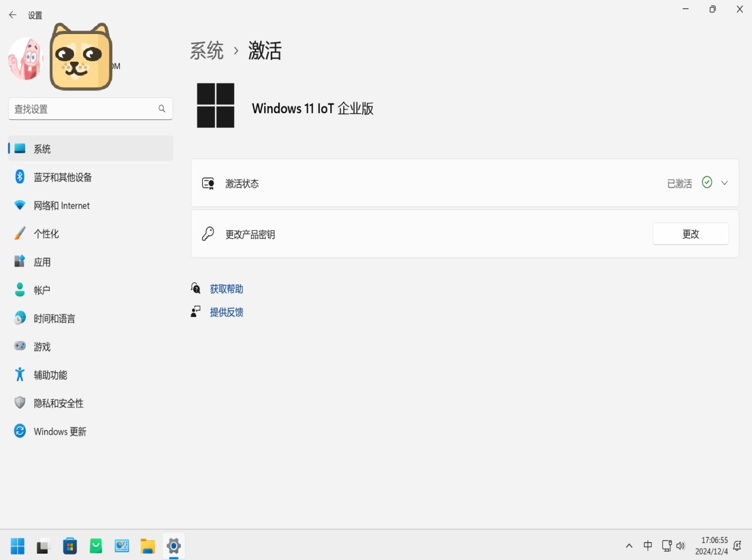This screenshot has height=560, width=752.
Task: Click the 辅助功能 accessibility figure icon
Action: coord(20,375)
